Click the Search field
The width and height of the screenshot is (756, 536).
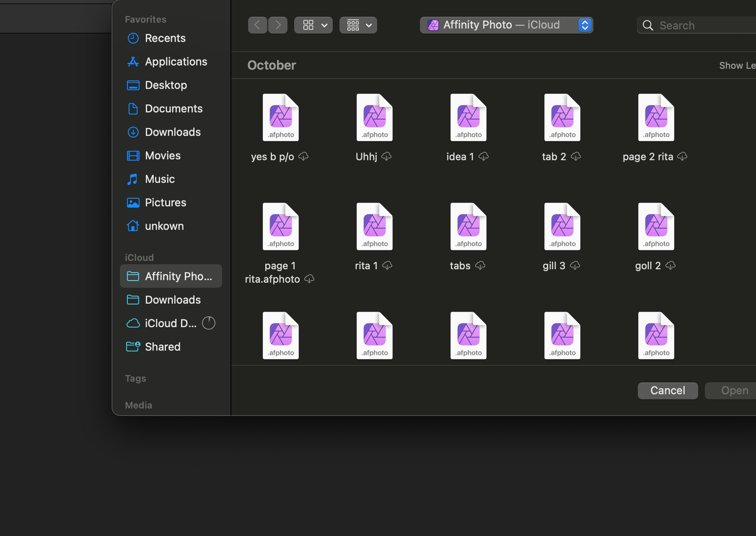pyautogui.click(x=697, y=25)
